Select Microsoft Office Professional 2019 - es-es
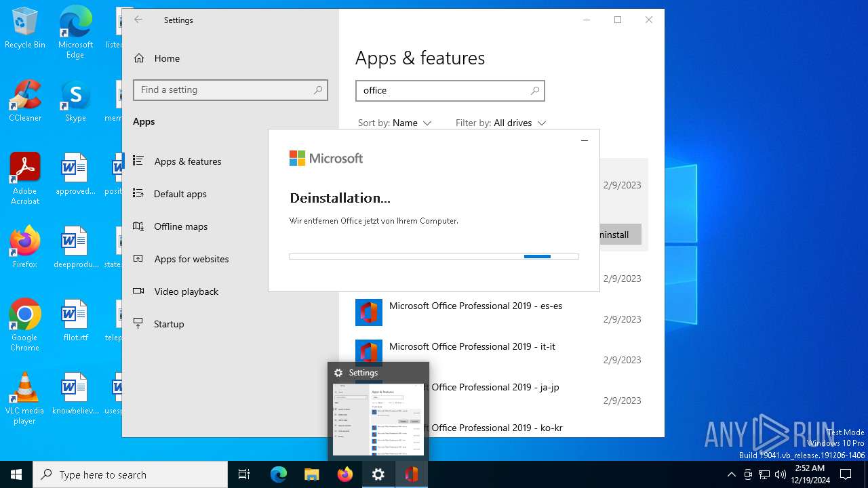The height and width of the screenshot is (488, 868). (x=475, y=306)
